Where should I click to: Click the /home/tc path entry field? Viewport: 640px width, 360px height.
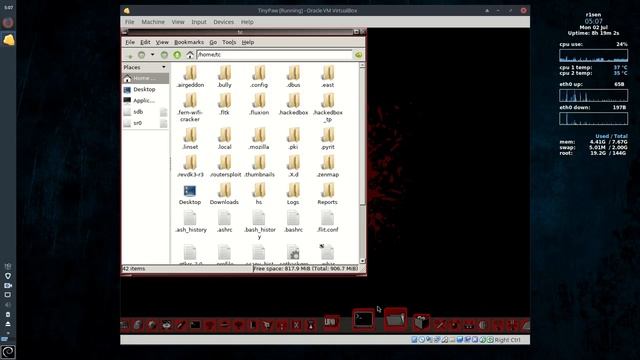click(x=274, y=55)
